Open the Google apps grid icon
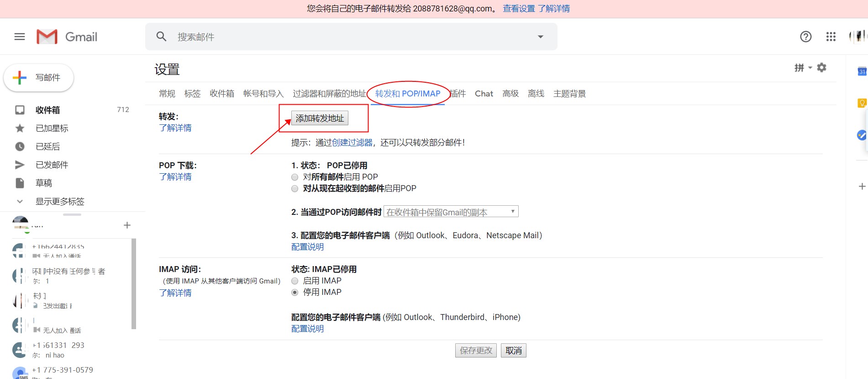The image size is (868, 379). pyautogui.click(x=831, y=37)
